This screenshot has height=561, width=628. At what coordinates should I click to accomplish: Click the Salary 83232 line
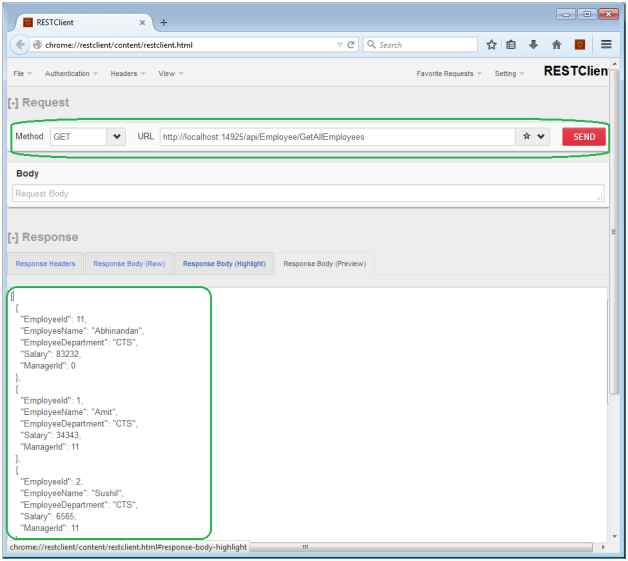click(x=50, y=354)
